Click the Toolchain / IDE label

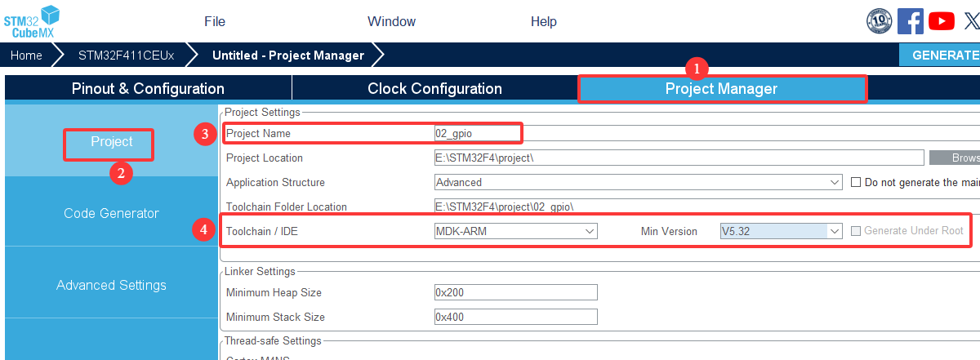pos(264,231)
